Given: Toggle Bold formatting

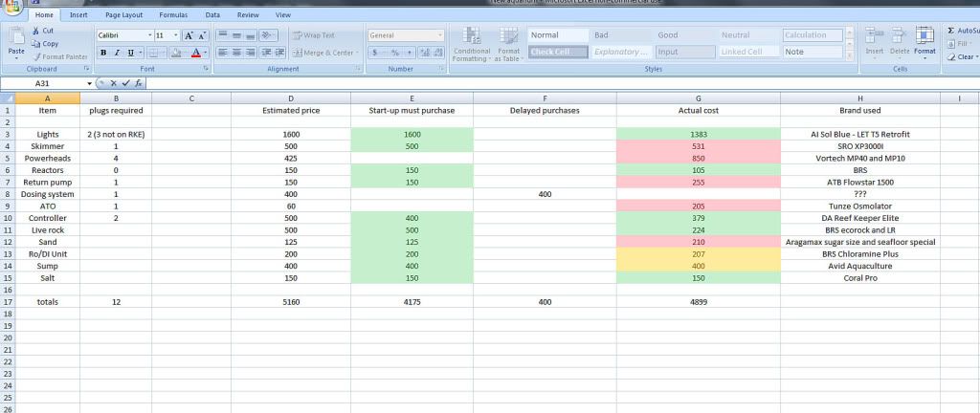Looking at the screenshot, I should (103, 53).
